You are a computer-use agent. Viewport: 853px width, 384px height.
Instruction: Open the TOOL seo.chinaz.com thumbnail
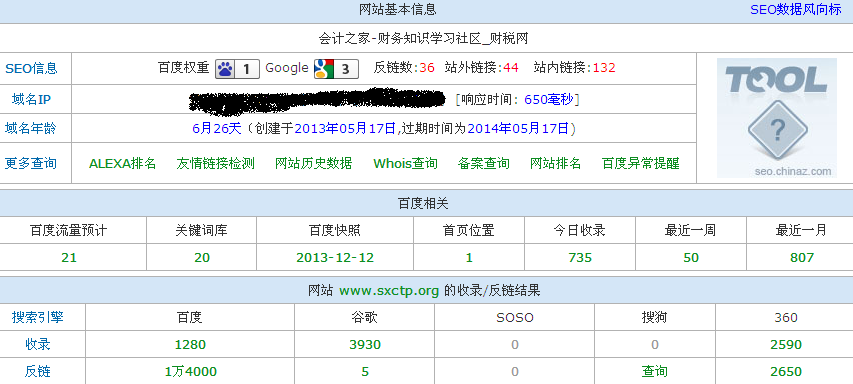tap(777, 118)
